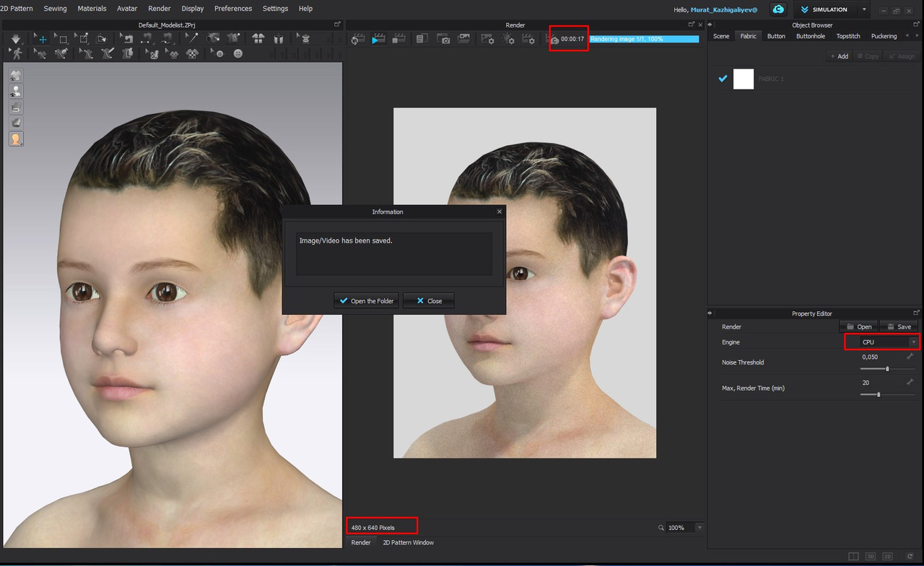Select the simulate walking-figure tool
Viewport: 924px width, 566px height.
[16, 53]
